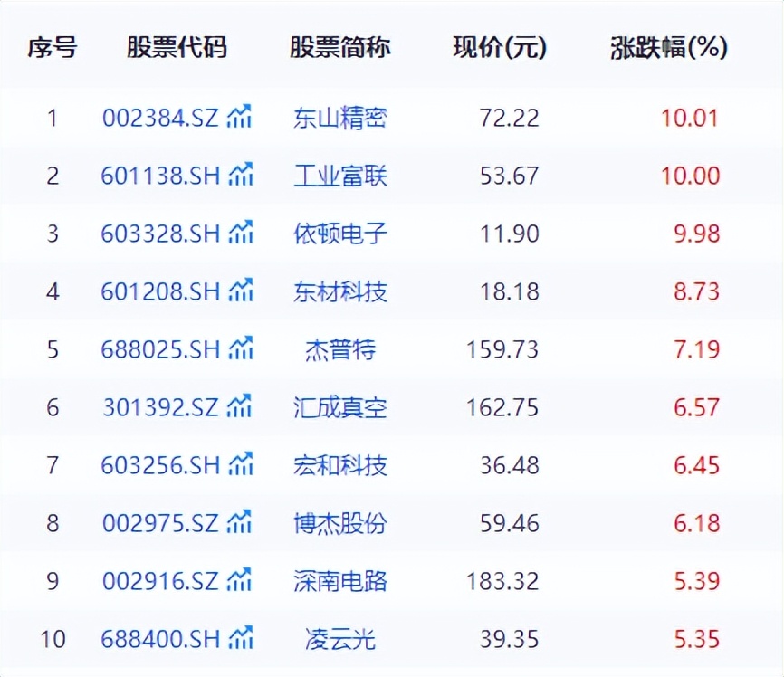Open stock name link 东山精密
This screenshot has height=677, width=784.
pos(340,118)
